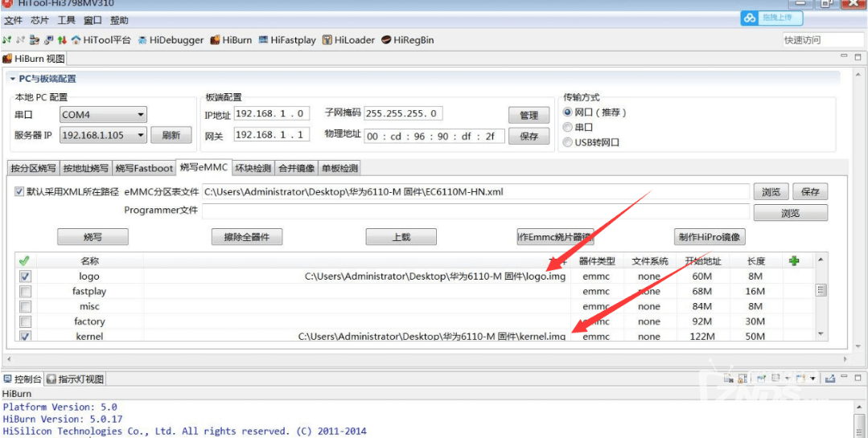The width and height of the screenshot is (868, 438).
Task: Maximize the console panel
Action: 858,378
